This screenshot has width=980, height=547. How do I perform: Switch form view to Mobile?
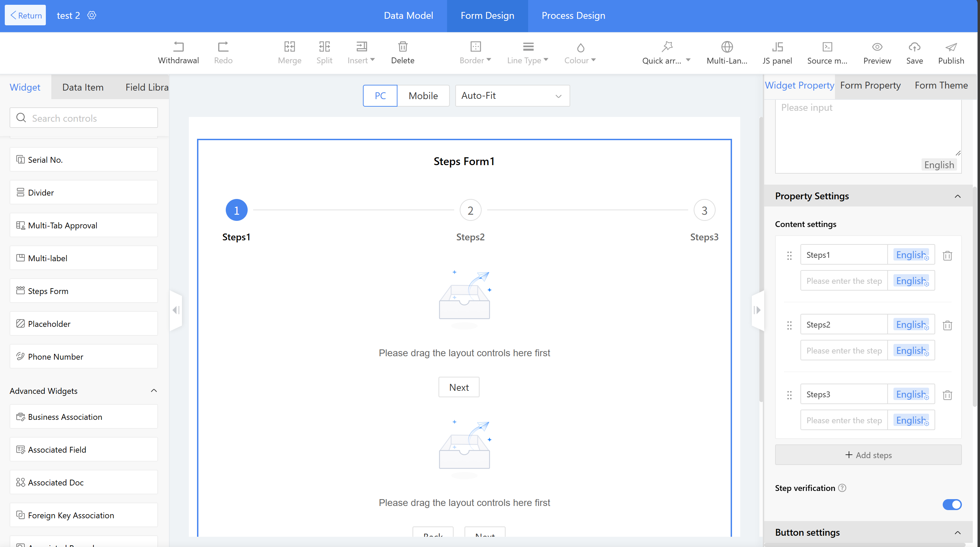coord(423,96)
